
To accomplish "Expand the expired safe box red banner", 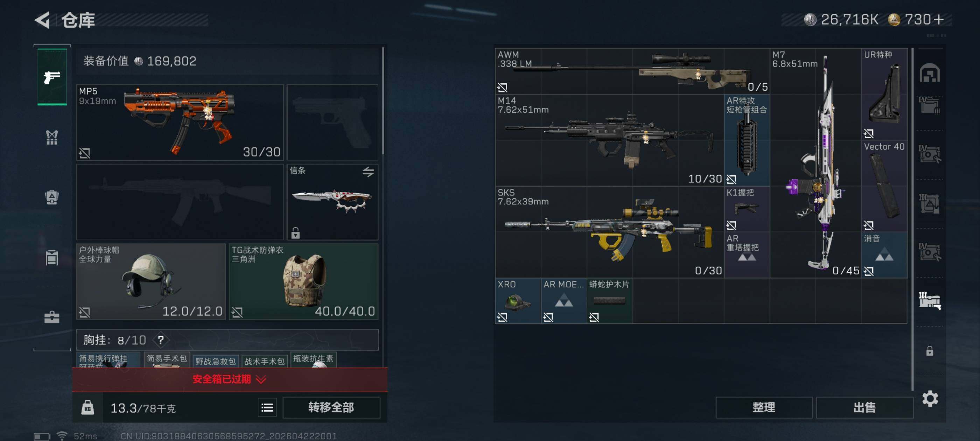I will (x=230, y=379).
